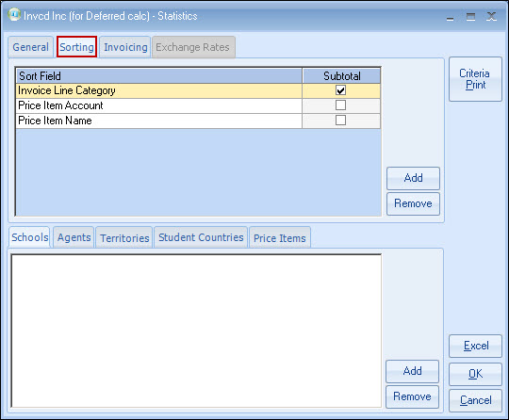Switch to the General tab
The width and height of the screenshot is (509, 420).
30,47
